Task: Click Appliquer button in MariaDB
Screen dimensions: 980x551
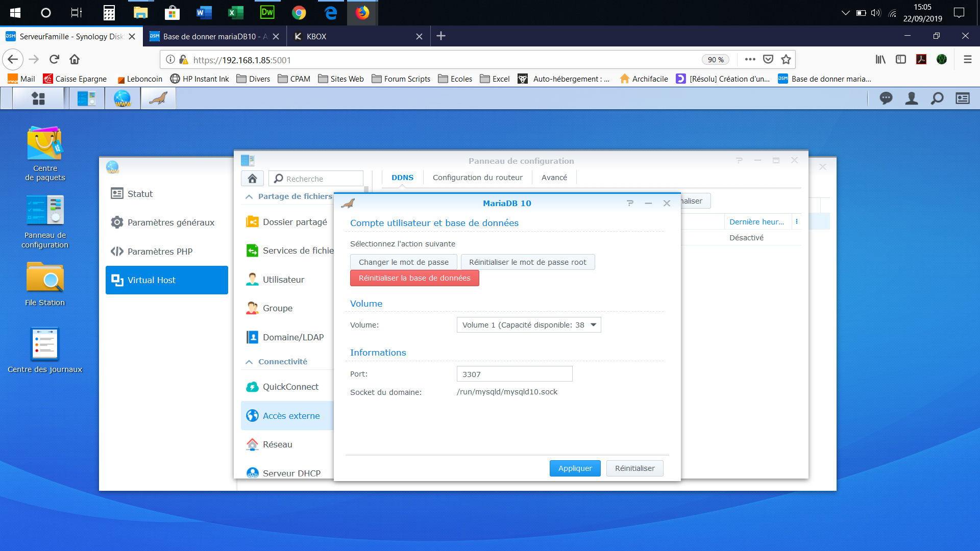Action: pyautogui.click(x=575, y=468)
